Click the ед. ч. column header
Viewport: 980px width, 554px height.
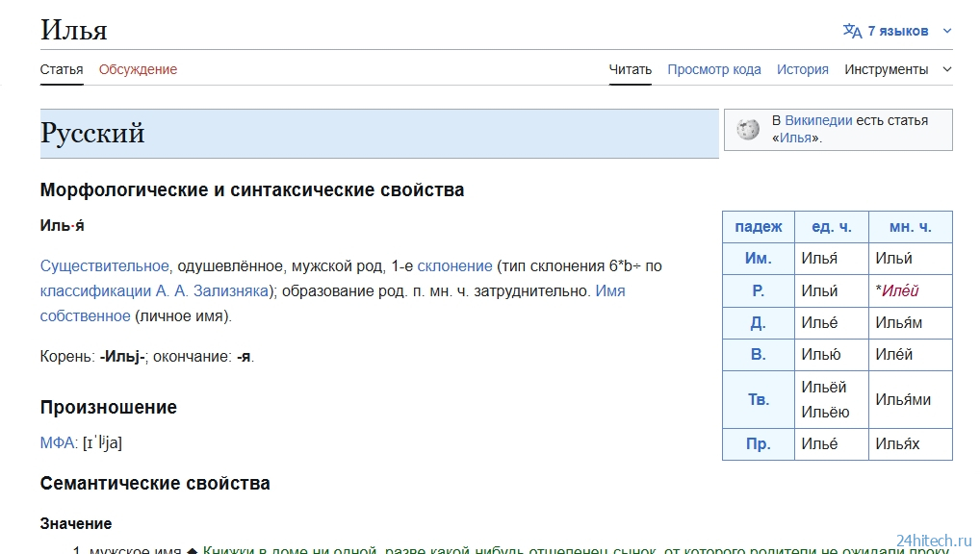(x=832, y=227)
